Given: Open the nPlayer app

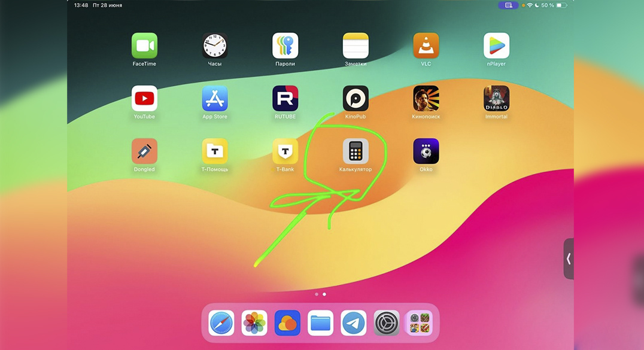Looking at the screenshot, I should (x=496, y=45).
